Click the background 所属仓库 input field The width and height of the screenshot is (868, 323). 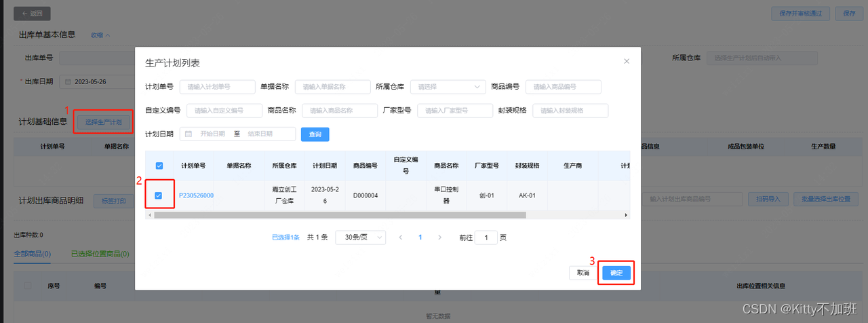[763, 58]
